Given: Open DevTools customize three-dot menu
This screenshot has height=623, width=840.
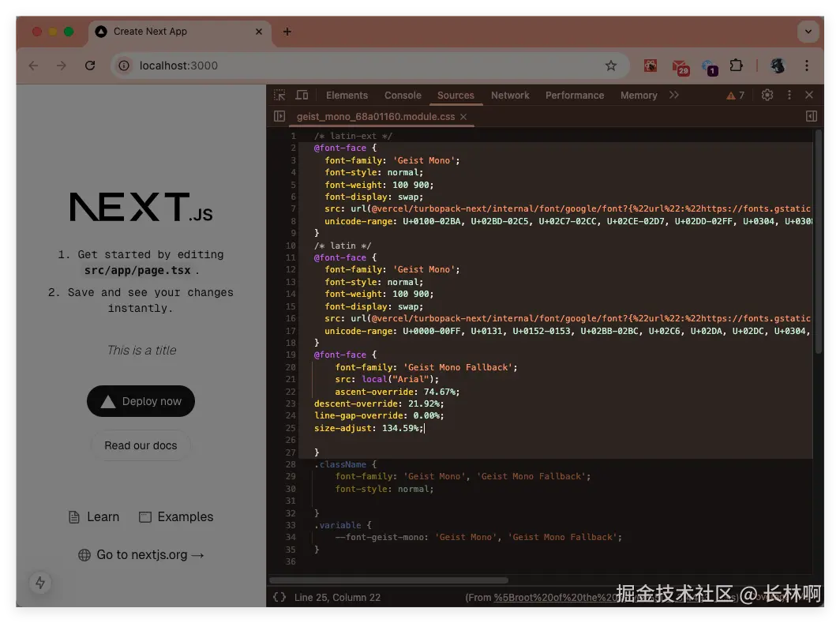Looking at the screenshot, I should 789,95.
